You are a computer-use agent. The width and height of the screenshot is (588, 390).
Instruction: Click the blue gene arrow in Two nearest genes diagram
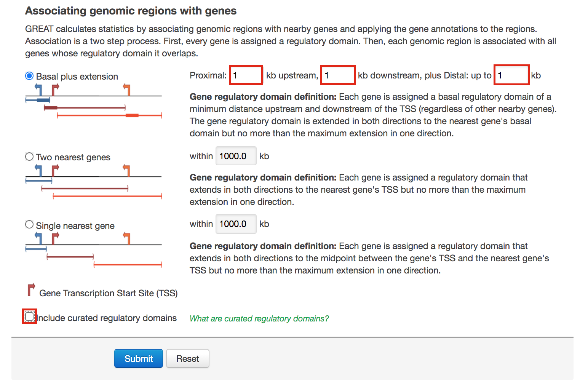click(x=38, y=170)
